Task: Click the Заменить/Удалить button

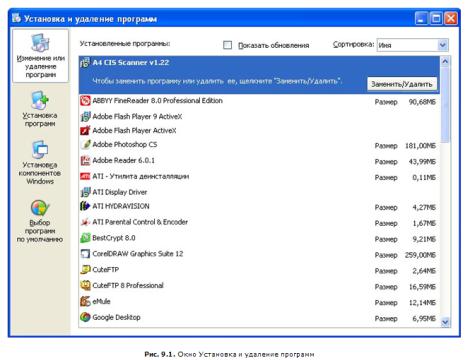Action: coord(402,84)
